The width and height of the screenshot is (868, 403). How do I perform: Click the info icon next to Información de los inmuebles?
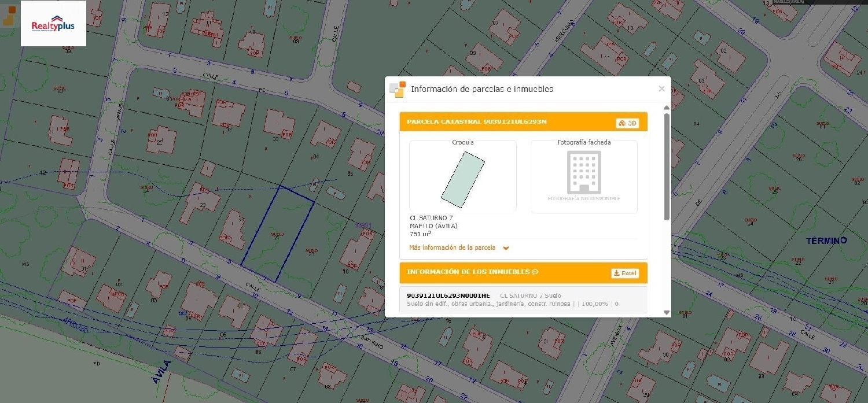pyautogui.click(x=535, y=272)
